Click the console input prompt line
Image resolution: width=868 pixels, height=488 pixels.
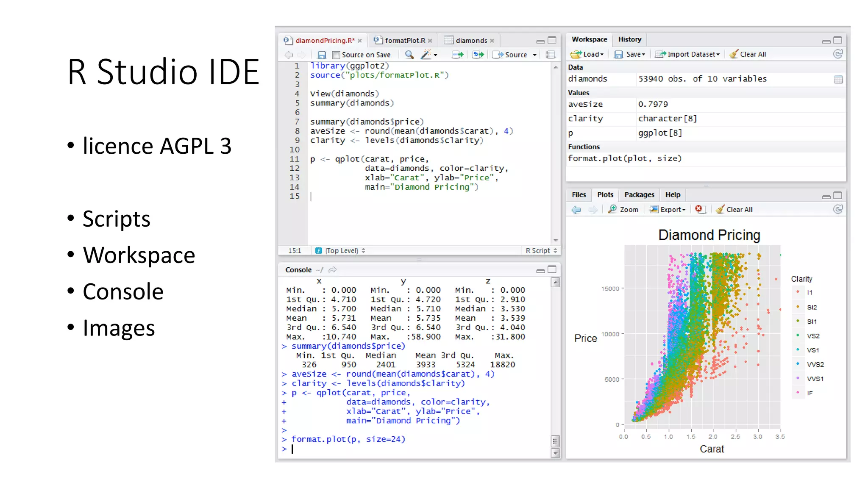415,449
